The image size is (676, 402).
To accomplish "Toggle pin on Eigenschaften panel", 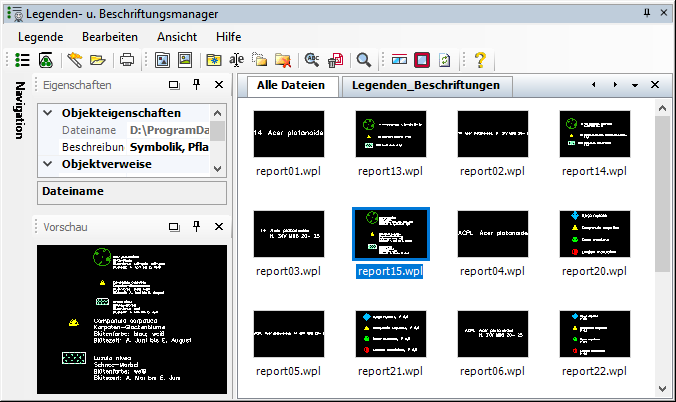I will [196, 86].
